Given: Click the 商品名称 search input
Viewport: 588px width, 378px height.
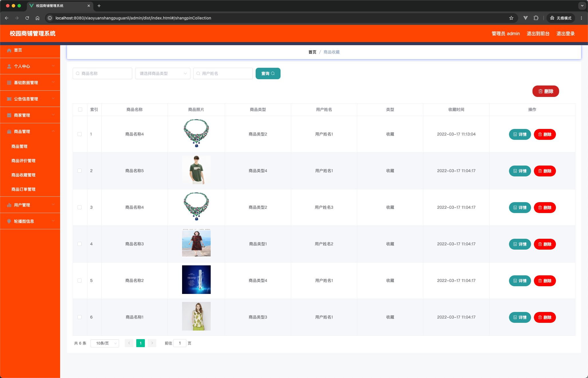Looking at the screenshot, I should 102,73.
